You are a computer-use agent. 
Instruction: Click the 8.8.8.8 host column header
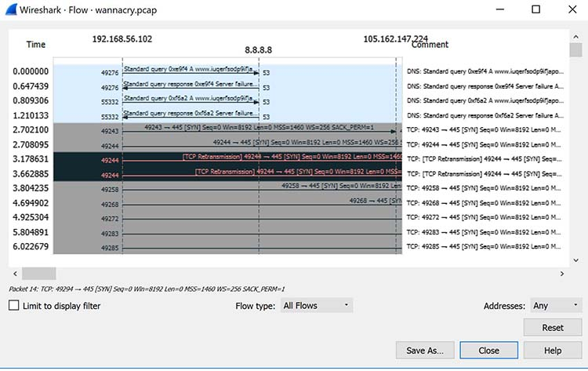click(259, 50)
